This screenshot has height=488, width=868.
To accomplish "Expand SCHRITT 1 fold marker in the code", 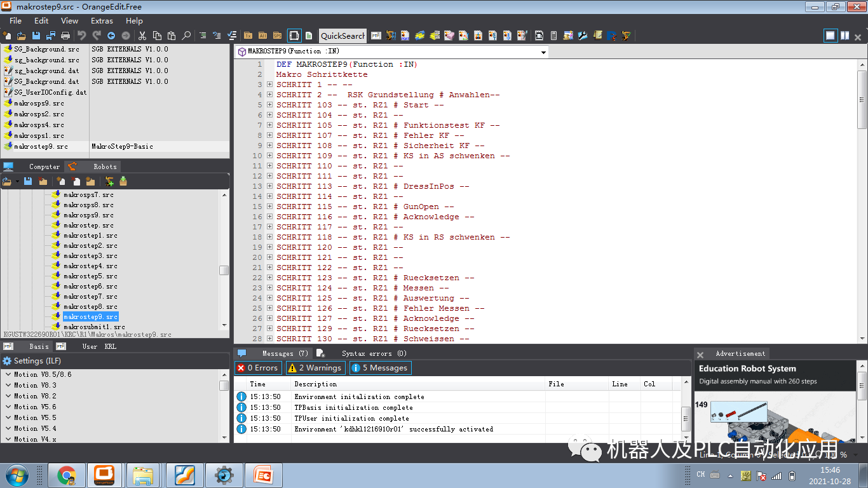I will coord(269,84).
